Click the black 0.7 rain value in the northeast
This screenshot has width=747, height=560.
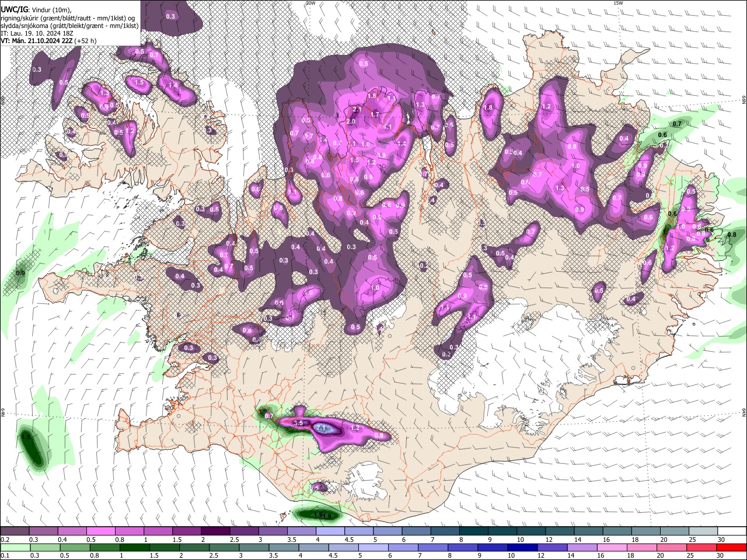(677, 124)
